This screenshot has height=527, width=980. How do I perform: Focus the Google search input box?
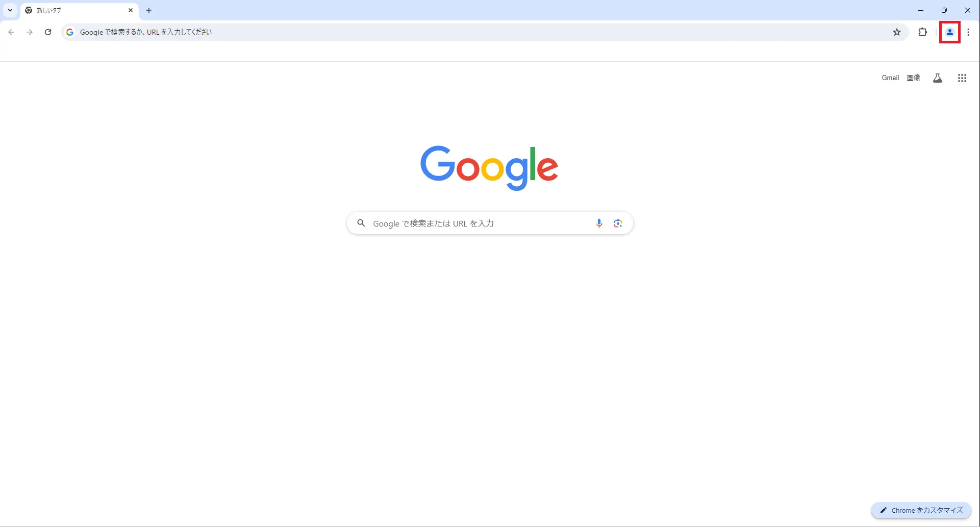point(480,223)
